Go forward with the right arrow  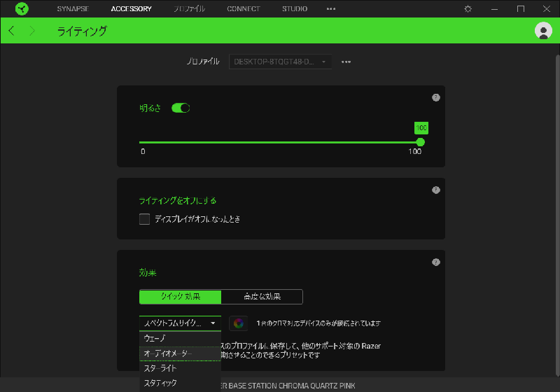pos(32,31)
